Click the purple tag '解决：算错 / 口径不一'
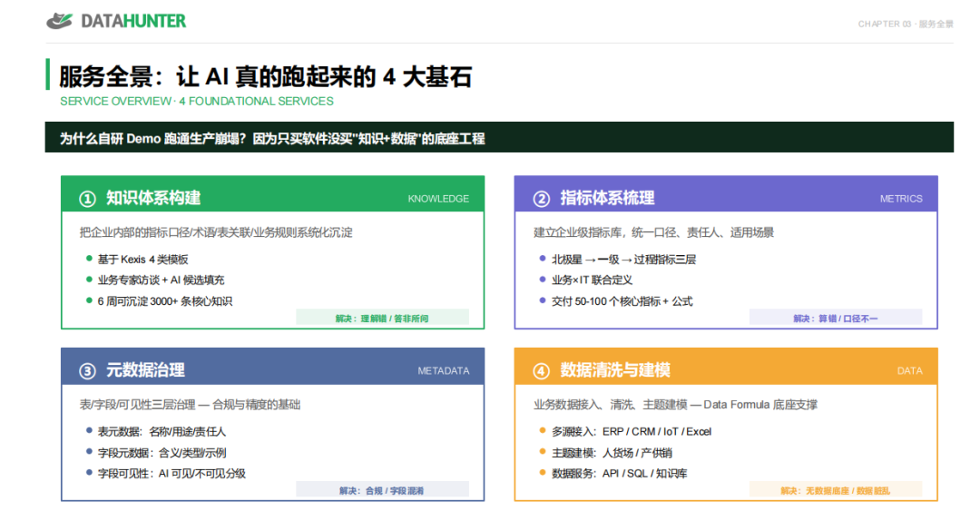Screen dimensions: 980x511 (836, 319)
